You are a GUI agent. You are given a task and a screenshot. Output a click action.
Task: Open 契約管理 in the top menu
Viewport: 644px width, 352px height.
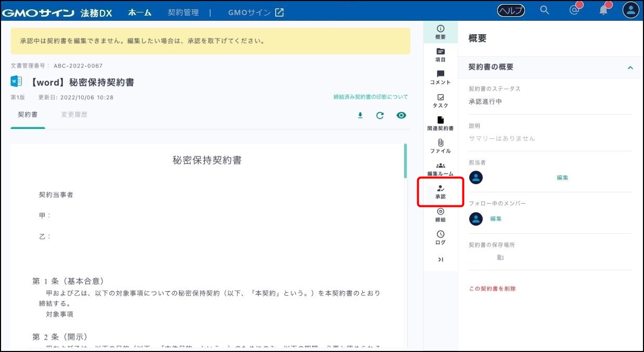coord(183,12)
